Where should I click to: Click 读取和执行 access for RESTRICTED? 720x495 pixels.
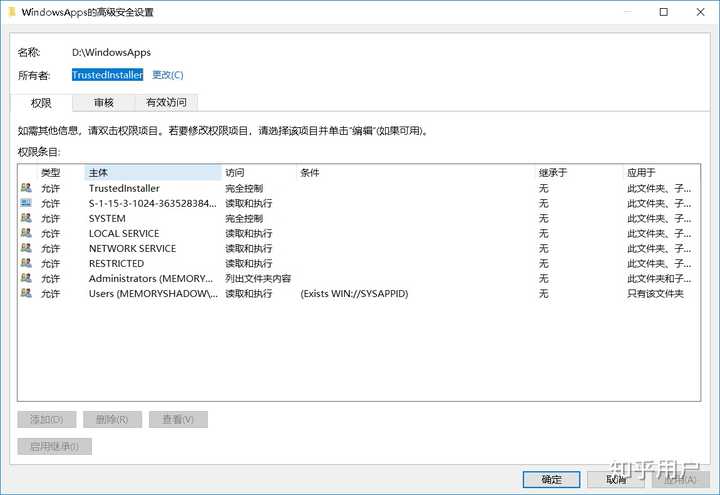(x=248, y=264)
